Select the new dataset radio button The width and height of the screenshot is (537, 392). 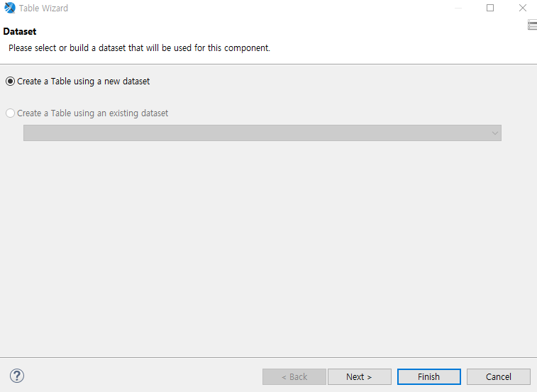tap(10, 82)
